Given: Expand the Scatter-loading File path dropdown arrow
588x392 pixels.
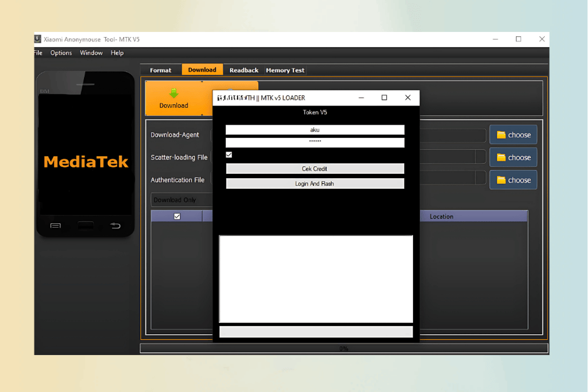Looking at the screenshot, I should pyautogui.click(x=480, y=157).
